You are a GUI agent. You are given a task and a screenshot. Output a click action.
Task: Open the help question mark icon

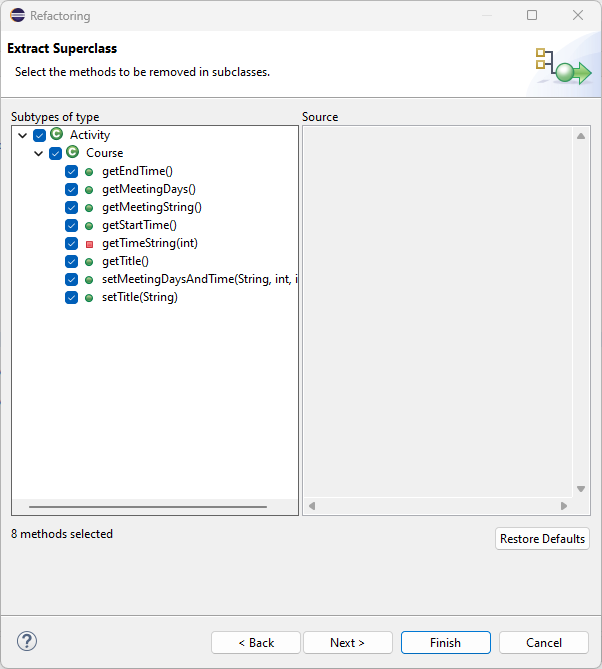click(x=27, y=641)
